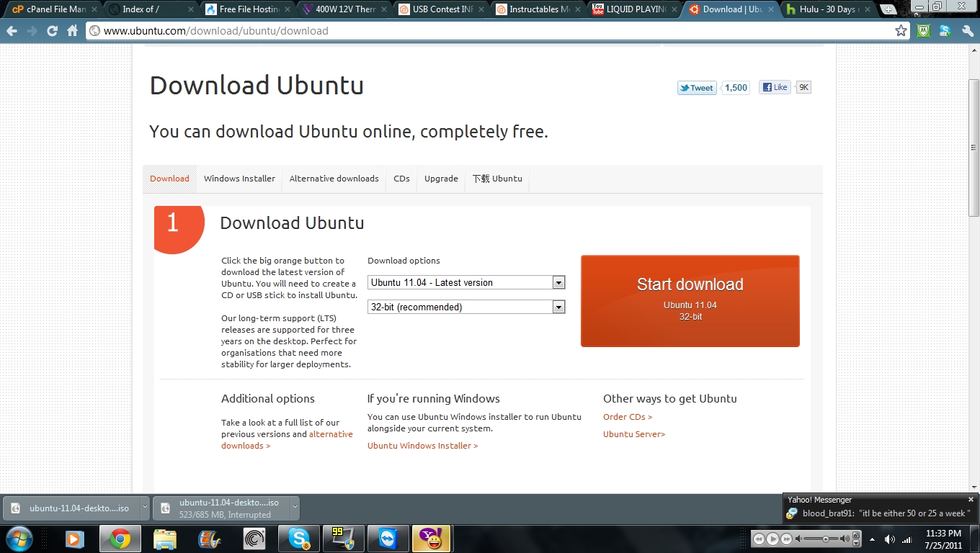Open TeamViewer from the taskbar
This screenshot has width=980, height=553.
[x=388, y=539]
